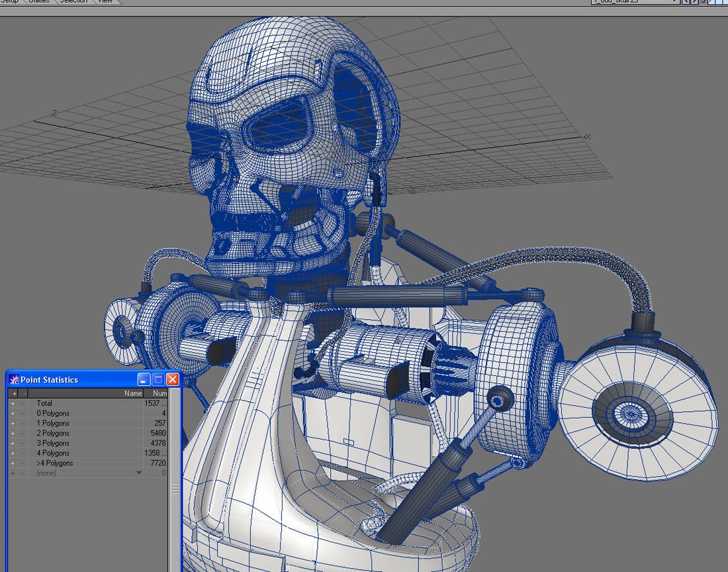Add >4 Polygons points to selection
The width and height of the screenshot is (728, 572).
[13, 463]
